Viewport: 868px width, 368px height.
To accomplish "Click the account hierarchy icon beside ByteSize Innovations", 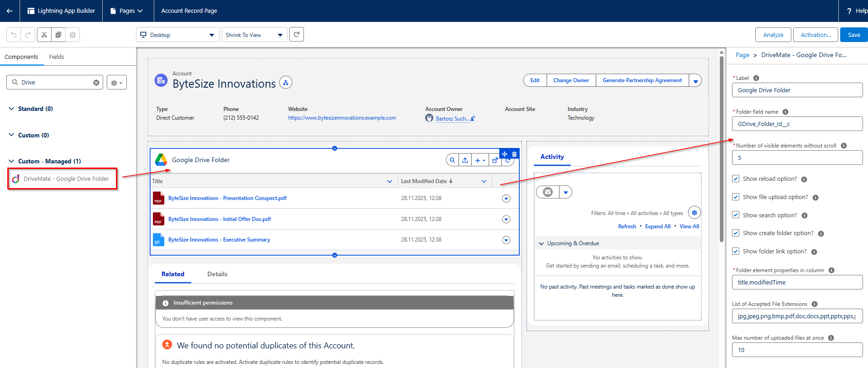I will click(286, 83).
